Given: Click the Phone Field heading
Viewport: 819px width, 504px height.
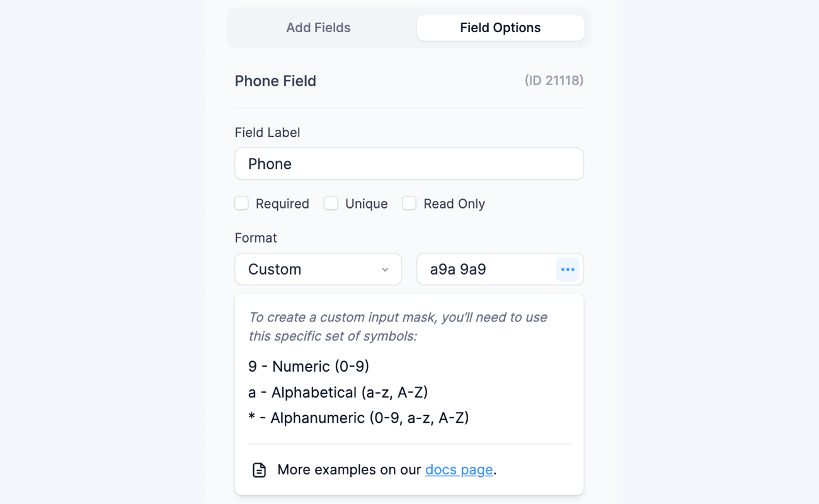Looking at the screenshot, I should pyautogui.click(x=275, y=81).
